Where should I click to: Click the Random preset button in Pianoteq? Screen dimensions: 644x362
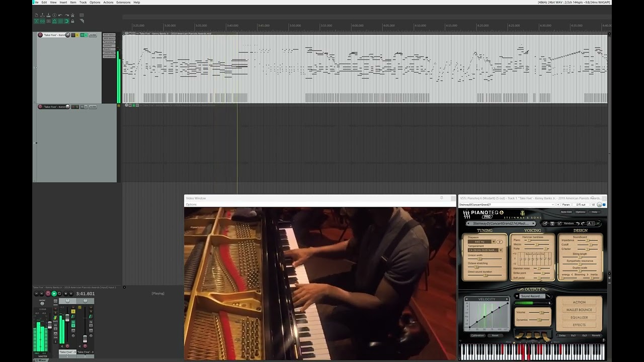point(569,223)
